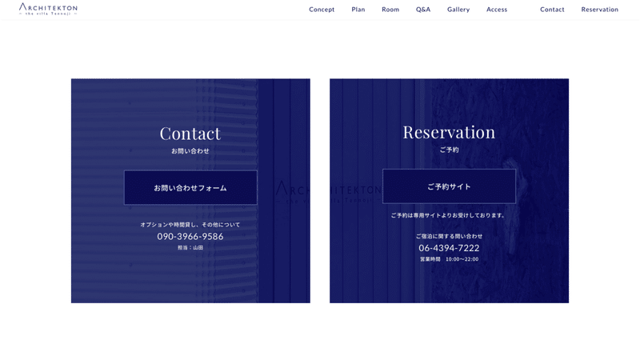Call phone number 06-4394-7222
640x364 pixels.
[x=449, y=248]
